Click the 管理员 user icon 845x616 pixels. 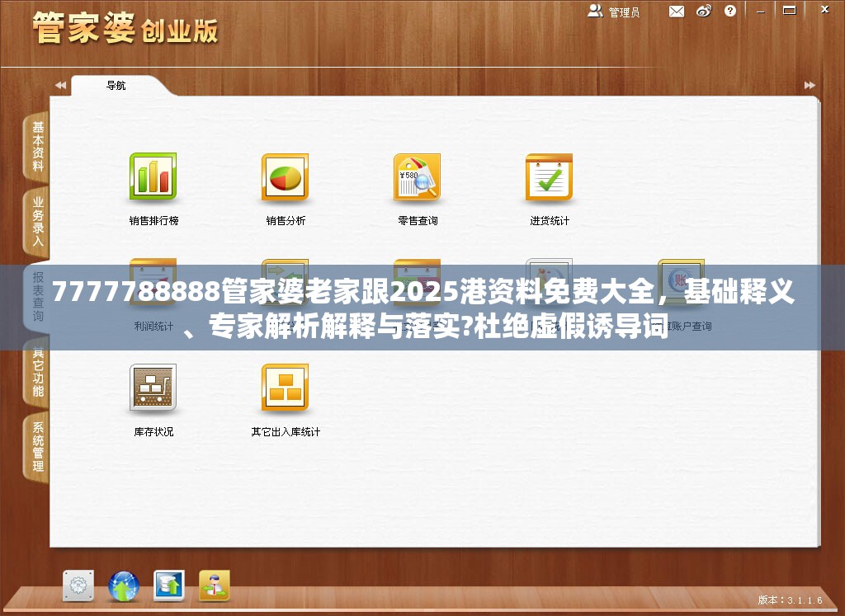pos(595,11)
